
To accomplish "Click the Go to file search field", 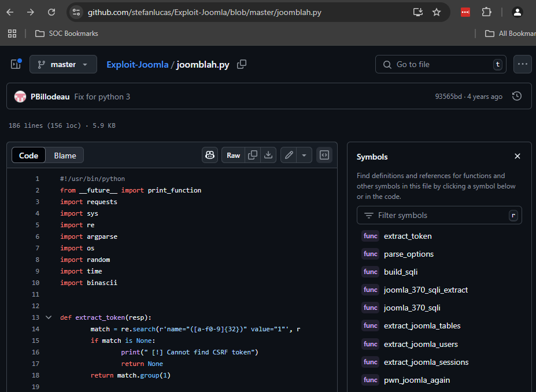I will (439, 64).
